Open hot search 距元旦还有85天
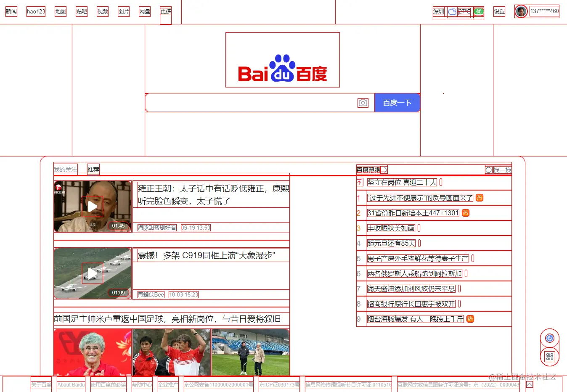This screenshot has height=392, width=567. (x=391, y=243)
